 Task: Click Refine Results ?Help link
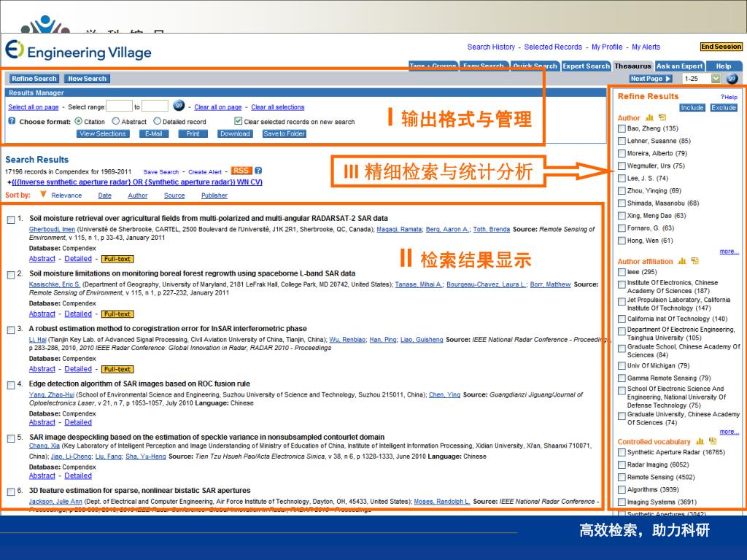729,97
